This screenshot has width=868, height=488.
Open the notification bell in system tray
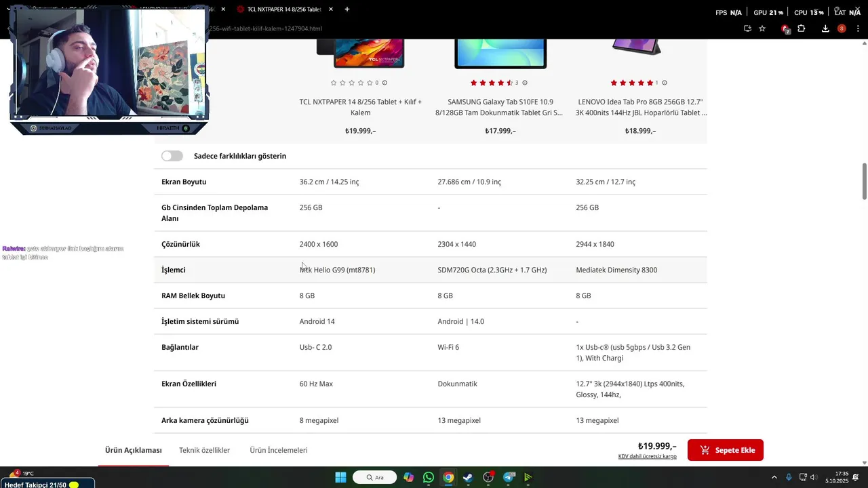856,477
